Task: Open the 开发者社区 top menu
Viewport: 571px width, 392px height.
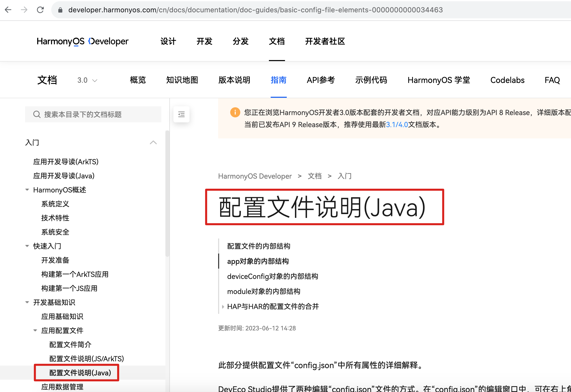Action: [325, 41]
